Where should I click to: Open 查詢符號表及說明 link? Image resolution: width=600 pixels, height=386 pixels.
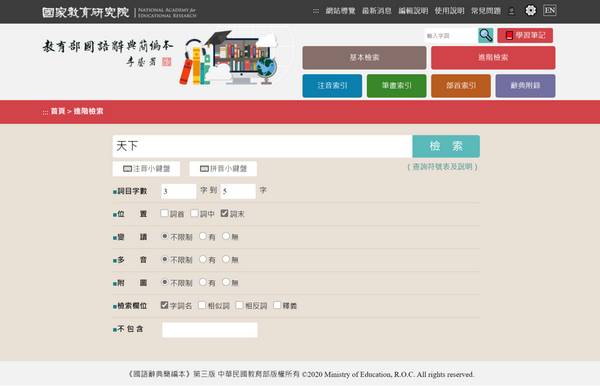click(x=442, y=167)
